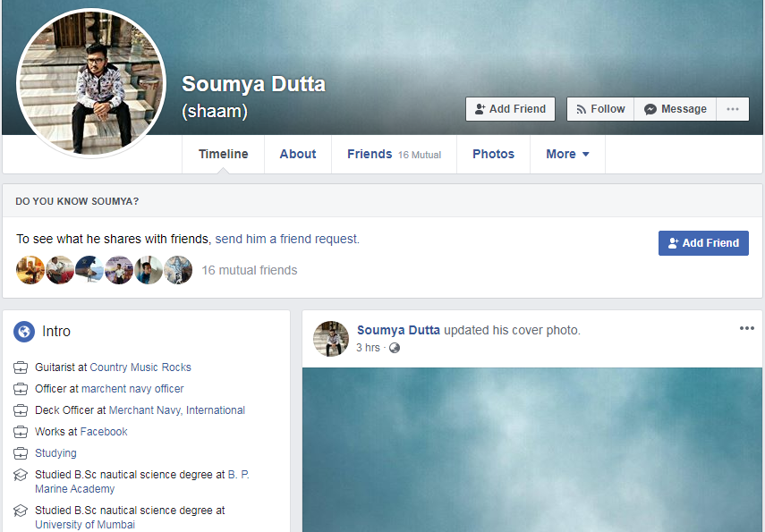
Task: Click the 'DO YOU KNOW SOUMYA?' header
Action: [77, 201]
